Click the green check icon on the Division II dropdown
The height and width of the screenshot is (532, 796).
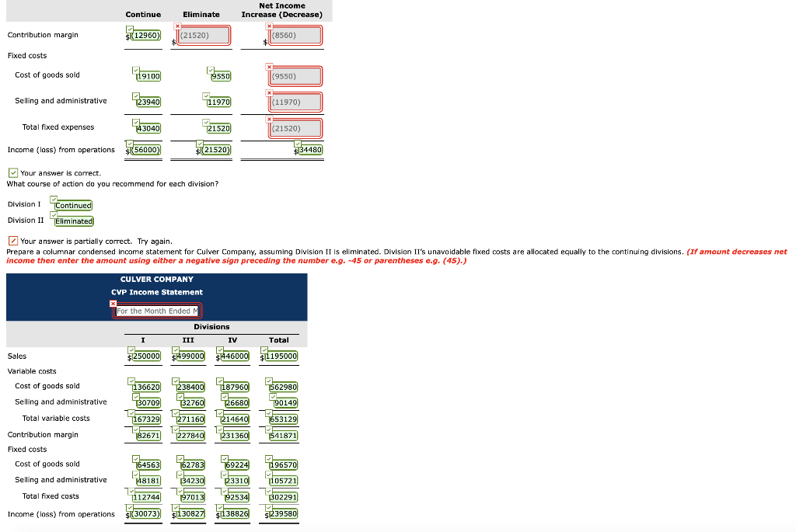54,216
